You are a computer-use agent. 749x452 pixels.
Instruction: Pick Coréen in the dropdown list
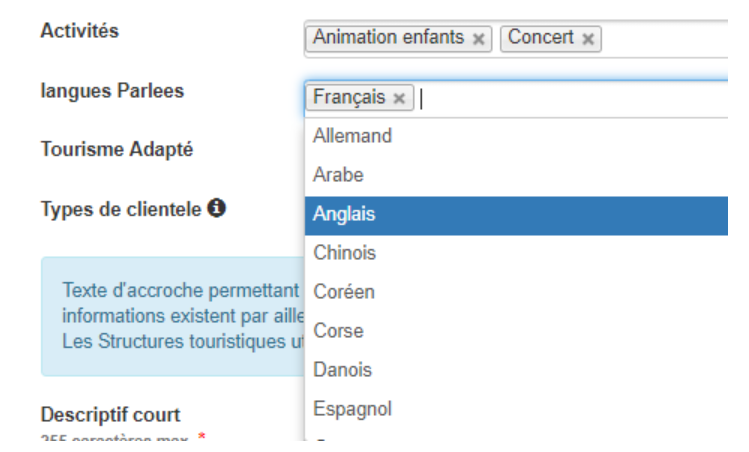point(516,292)
